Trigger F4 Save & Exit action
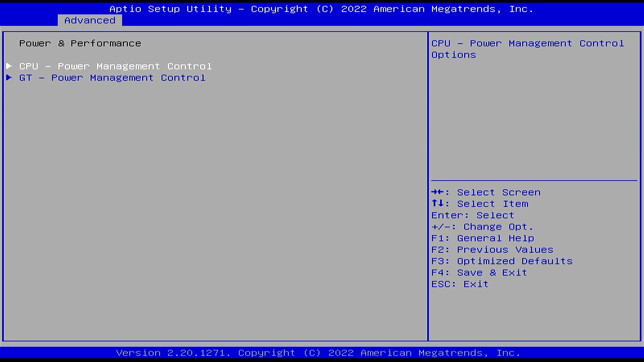The width and height of the screenshot is (644, 362). point(479,272)
